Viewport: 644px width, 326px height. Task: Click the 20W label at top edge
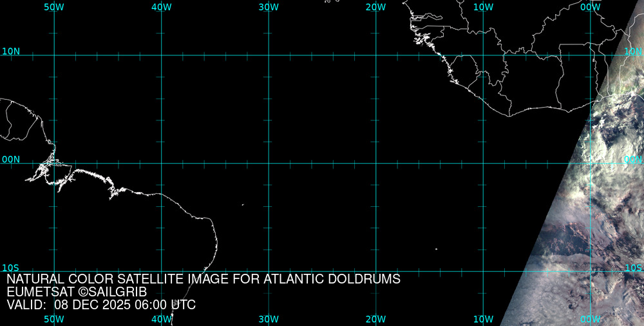pyautogui.click(x=375, y=7)
